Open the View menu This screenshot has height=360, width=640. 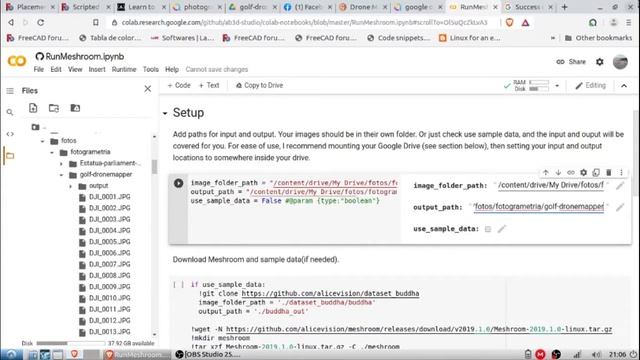[75, 69]
